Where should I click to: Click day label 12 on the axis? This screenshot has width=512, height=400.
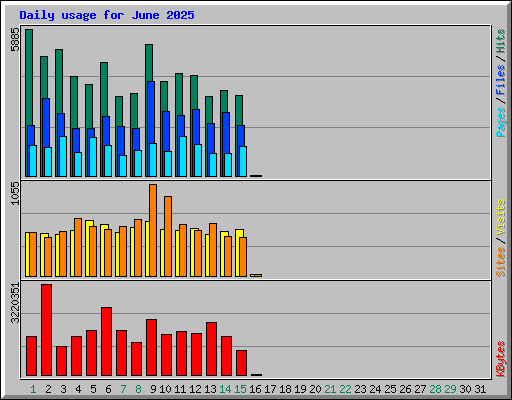(x=195, y=389)
